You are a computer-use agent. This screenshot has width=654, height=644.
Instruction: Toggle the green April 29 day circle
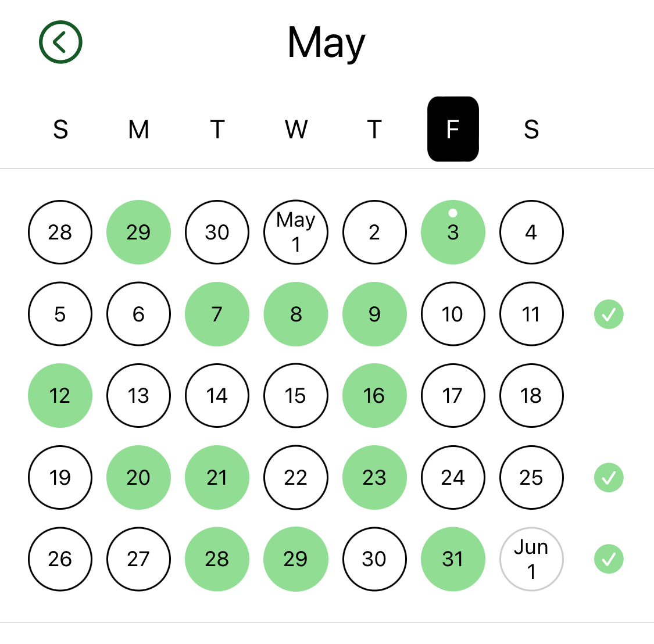point(138,232)
